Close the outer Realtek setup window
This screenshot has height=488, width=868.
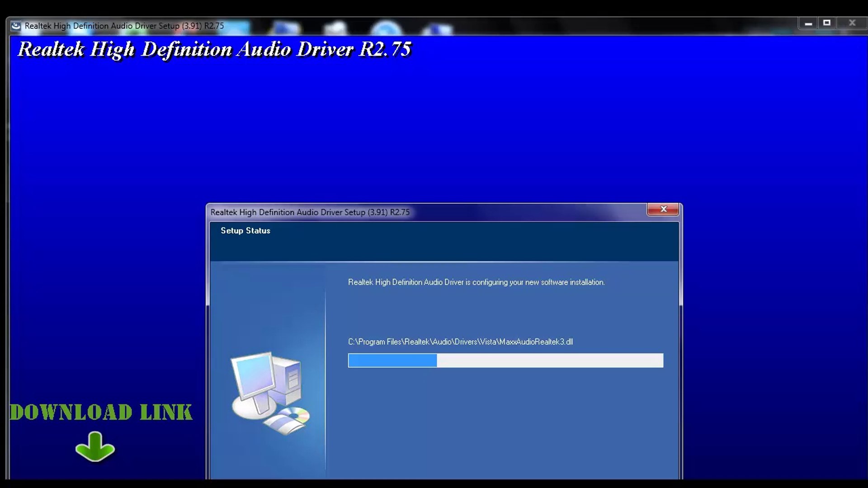click(x=852, y=23)
